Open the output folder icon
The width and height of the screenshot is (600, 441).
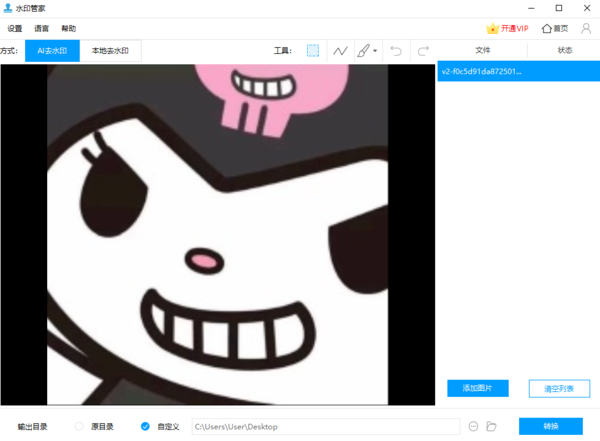coord(491,426)
